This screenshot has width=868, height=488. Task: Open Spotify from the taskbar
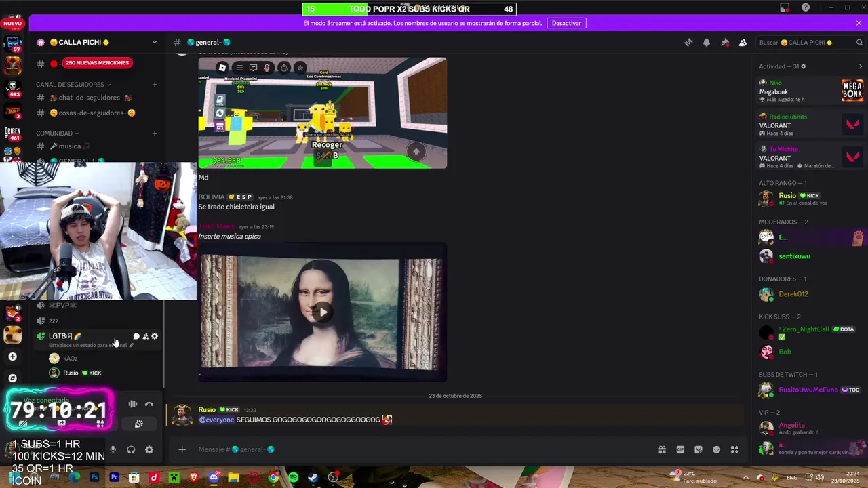[293, 478]
